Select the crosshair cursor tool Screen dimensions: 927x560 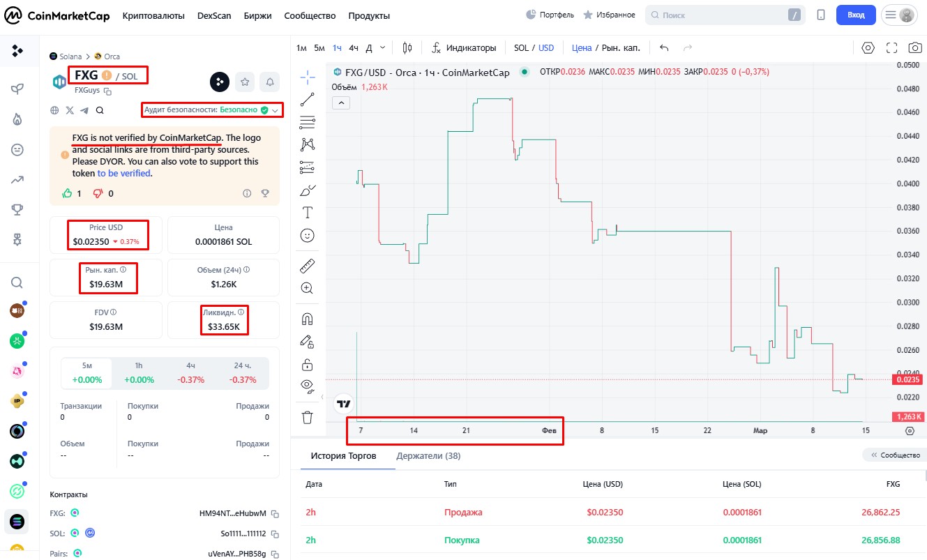307,77
